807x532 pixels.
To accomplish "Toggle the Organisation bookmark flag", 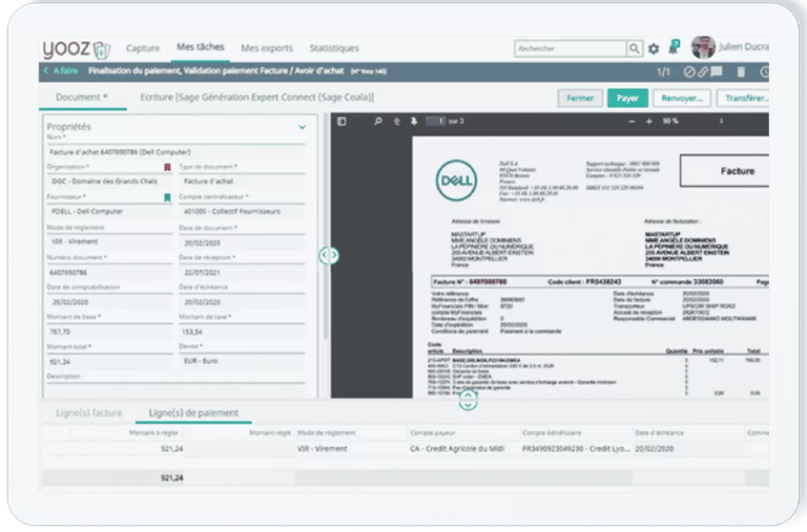I will click(167, 167).
